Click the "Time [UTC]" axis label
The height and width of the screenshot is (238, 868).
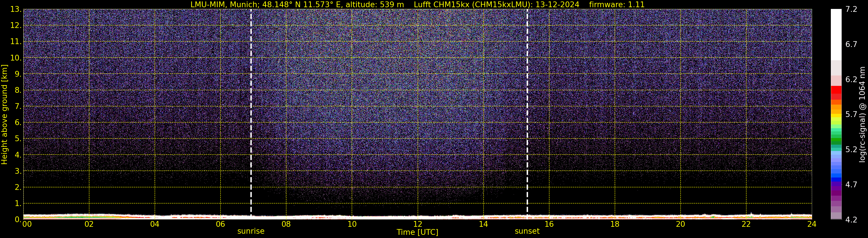417,232
